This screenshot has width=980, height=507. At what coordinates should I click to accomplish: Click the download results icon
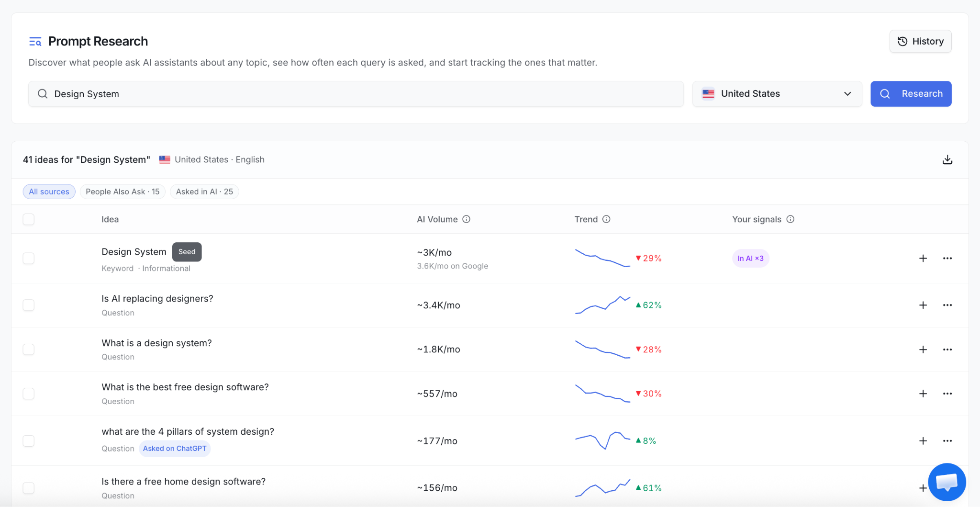947,160
